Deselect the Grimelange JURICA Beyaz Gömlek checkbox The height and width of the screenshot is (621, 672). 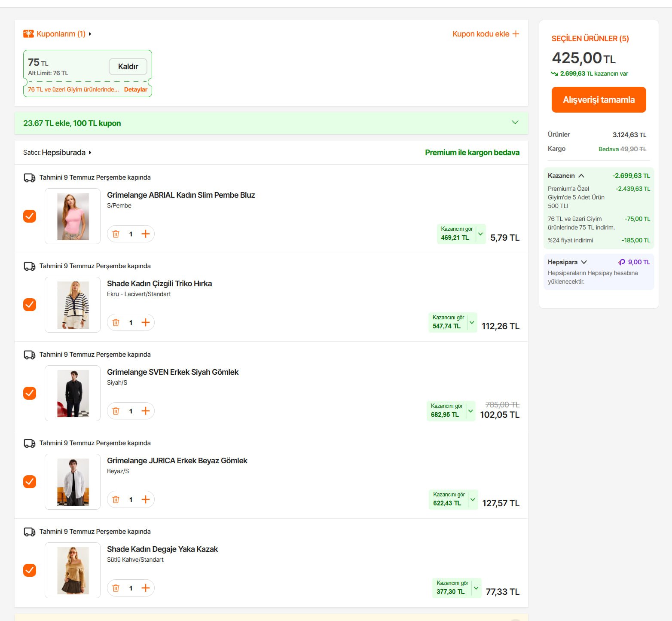pyautogui.click(x=30, y=482)
